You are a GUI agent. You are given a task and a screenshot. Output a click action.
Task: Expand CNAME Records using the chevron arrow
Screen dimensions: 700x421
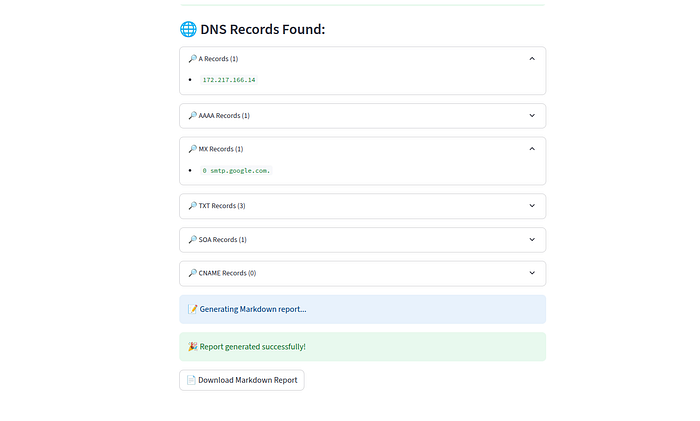pyautogui.click(x=532, y=273)
